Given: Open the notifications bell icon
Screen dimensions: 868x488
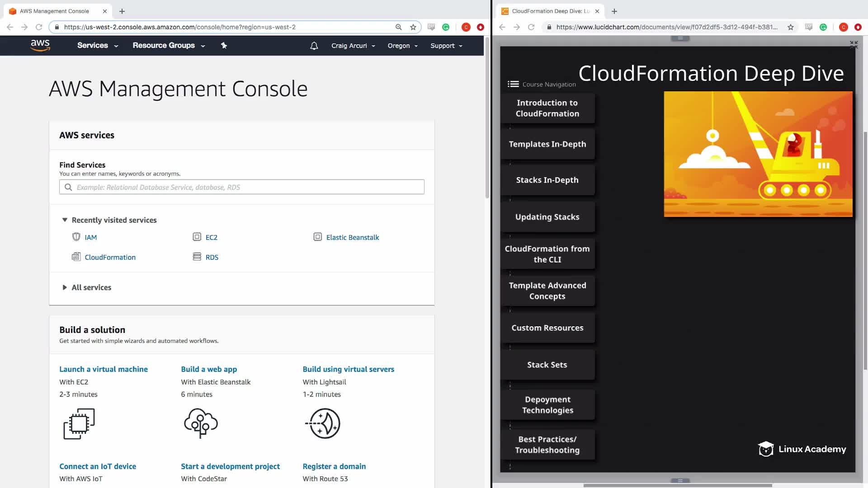Looking at the screenshot, I should (x=314, y=46).
